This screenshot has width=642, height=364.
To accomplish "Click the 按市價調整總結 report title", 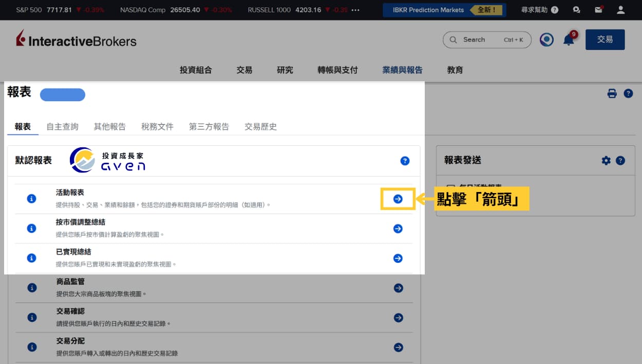I will (x=81, y=222).
